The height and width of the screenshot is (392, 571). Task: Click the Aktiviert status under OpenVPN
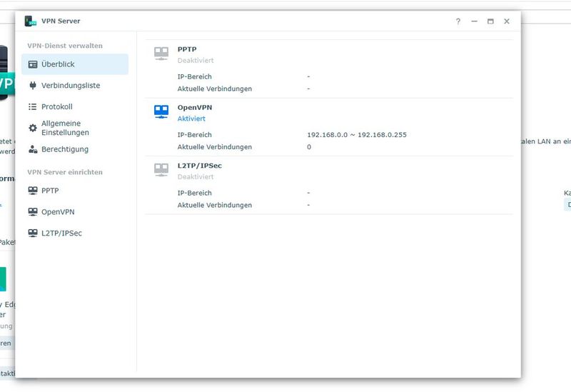191,119
